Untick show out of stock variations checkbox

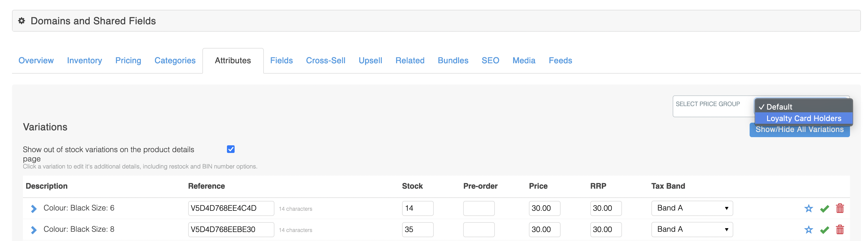tap(231, 149)
